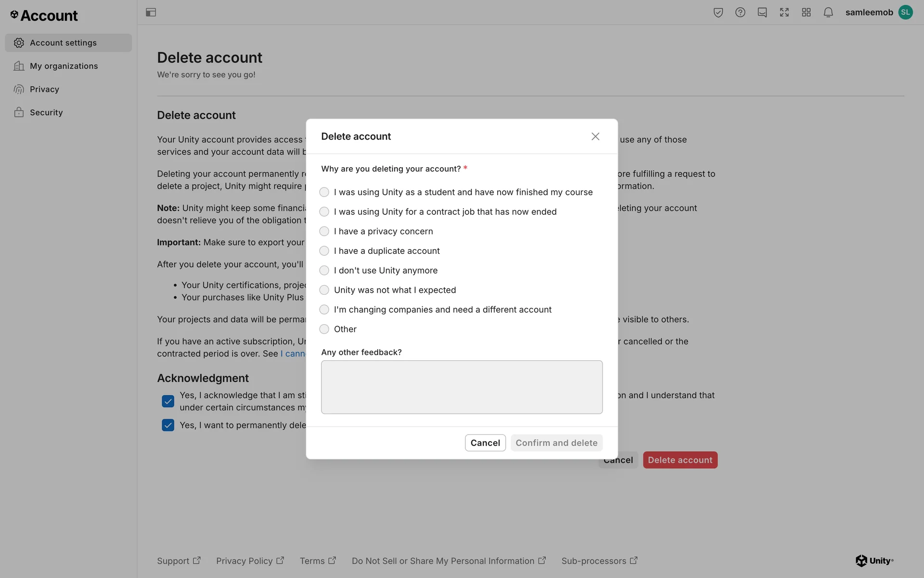924x578 pixels.
Task: Toggle the sidebar panel icon
Action: click(x=151, y=13)
